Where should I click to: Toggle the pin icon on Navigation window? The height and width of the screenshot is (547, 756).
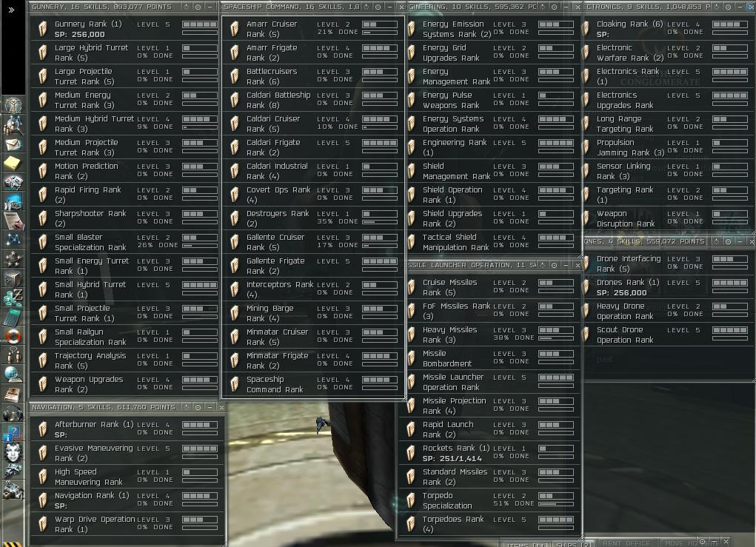[x=198, y=407]
